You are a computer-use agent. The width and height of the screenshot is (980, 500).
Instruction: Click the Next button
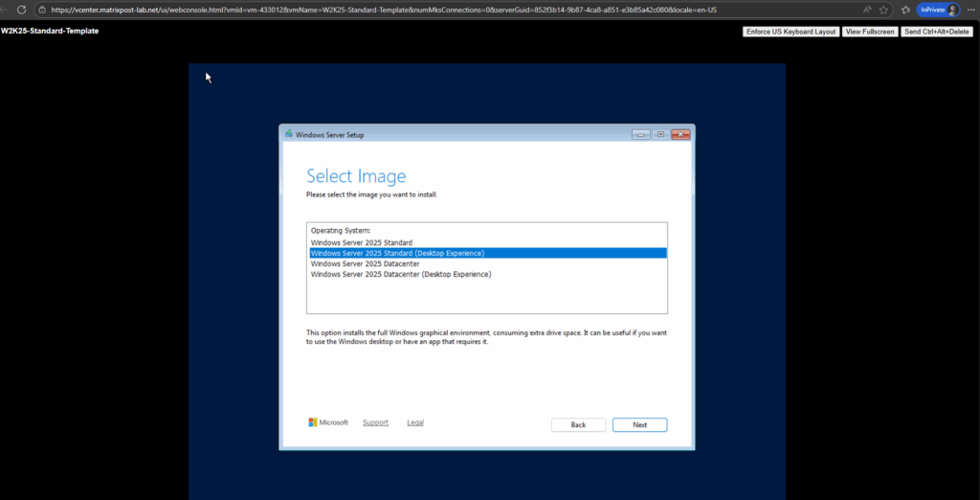(x=639, y=425)
